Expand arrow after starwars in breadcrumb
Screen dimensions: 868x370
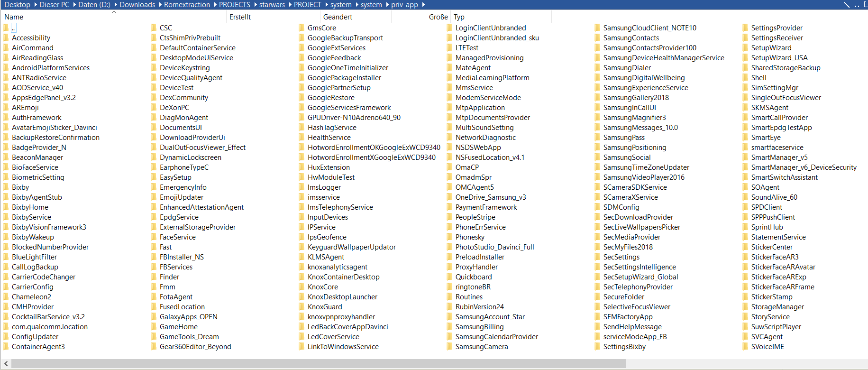[x=290, y=5]
